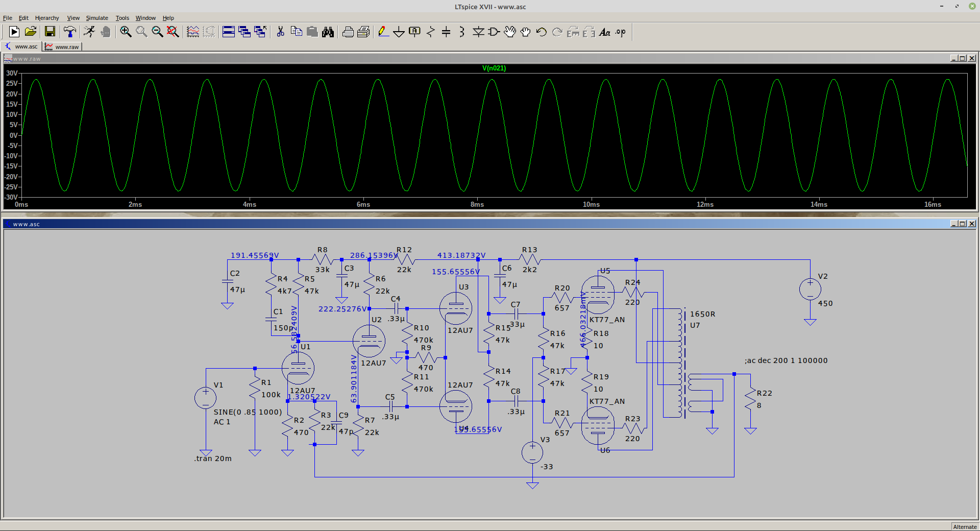
Task: Click the Pan magnifier icon
Action: [141, 32]
